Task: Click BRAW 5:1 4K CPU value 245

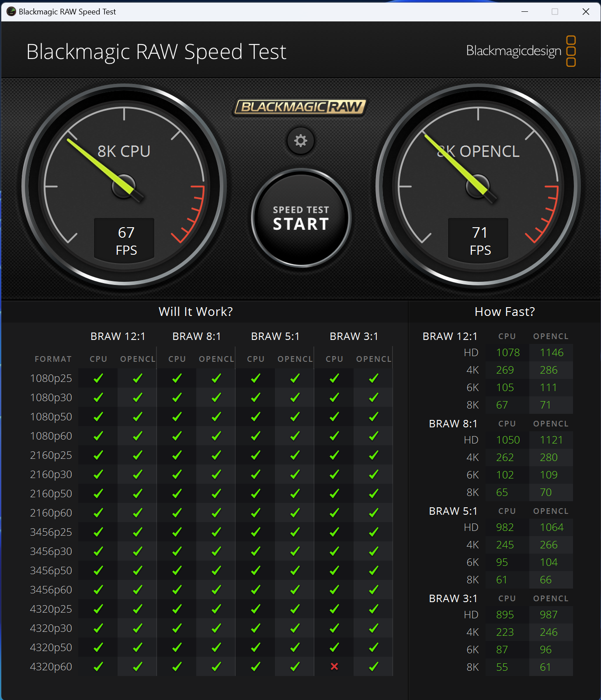Action: tap(505, 545)
